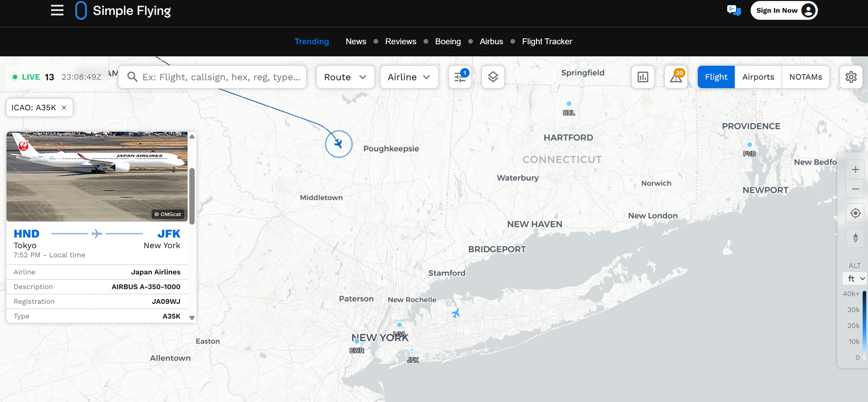Expand the Airline dropdown
This screenshot has width=868, height=402.
[x=409, y=77]
